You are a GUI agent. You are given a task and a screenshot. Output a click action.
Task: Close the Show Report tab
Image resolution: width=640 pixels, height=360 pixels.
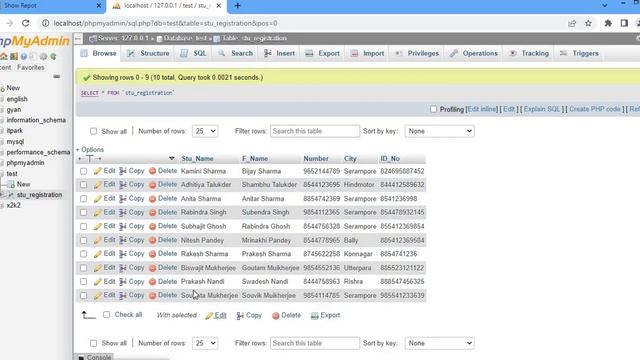(x=99, y=6)
